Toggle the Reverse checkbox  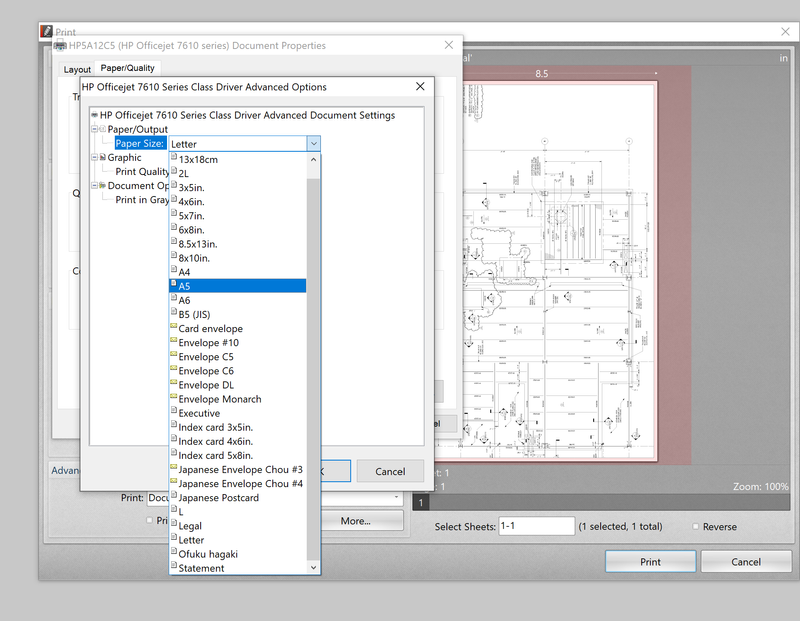(696, 527)
